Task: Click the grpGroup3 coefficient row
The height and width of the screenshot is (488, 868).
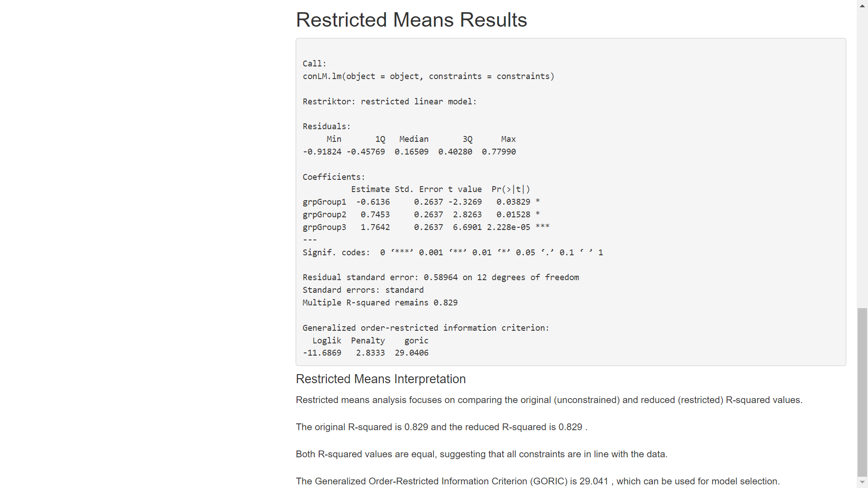Action: pos(426,227)
